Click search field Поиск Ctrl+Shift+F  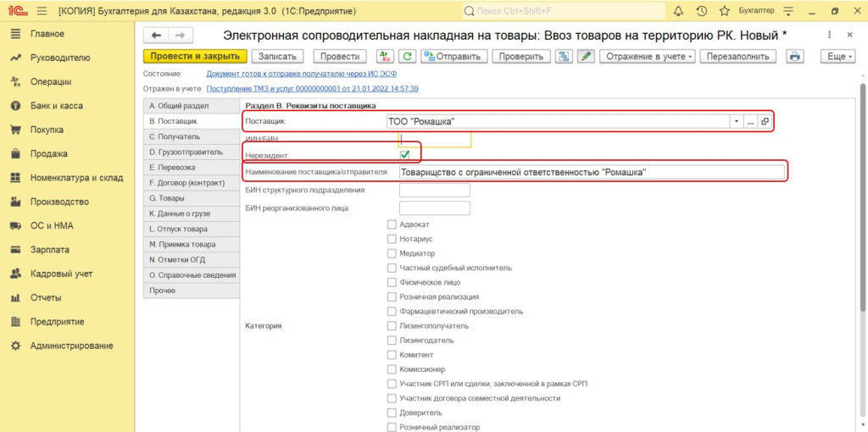(564, 11)
